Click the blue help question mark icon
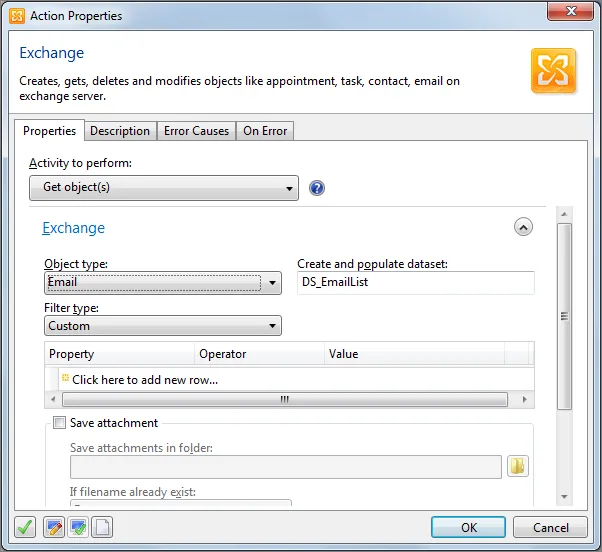This screenshot has height=552, width=602. coord(317,188)
